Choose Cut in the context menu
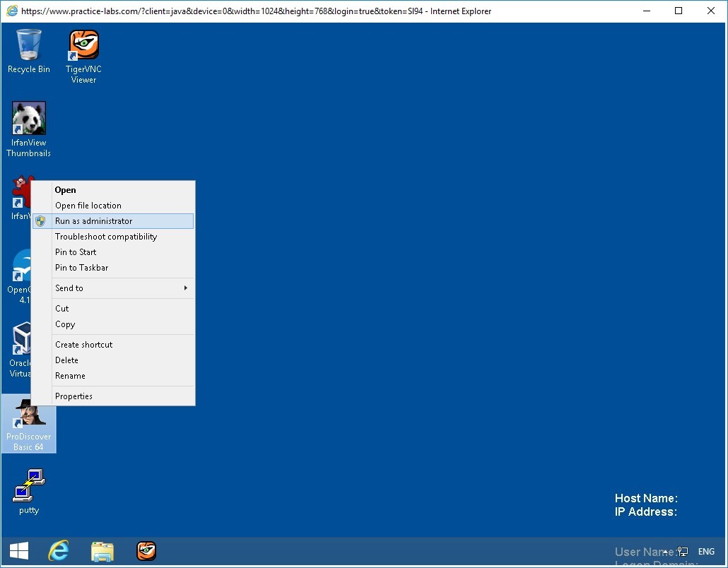 point(113,309)
